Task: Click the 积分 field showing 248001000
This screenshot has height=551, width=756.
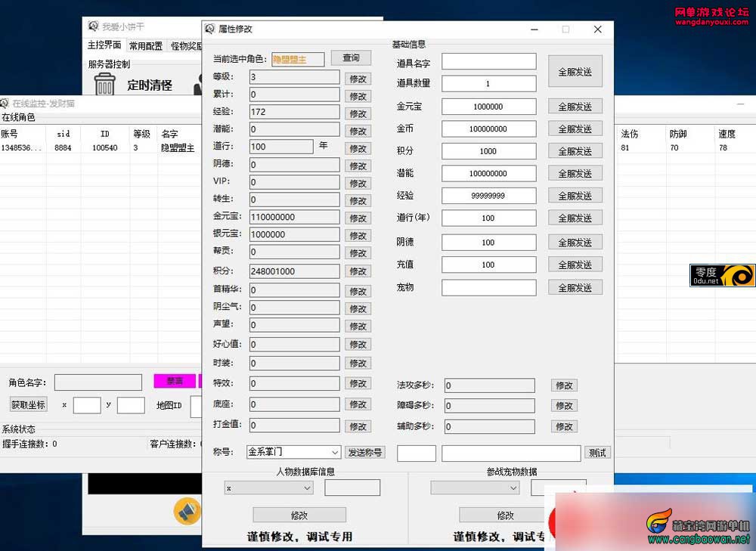Action: click(x=294, y=271)
